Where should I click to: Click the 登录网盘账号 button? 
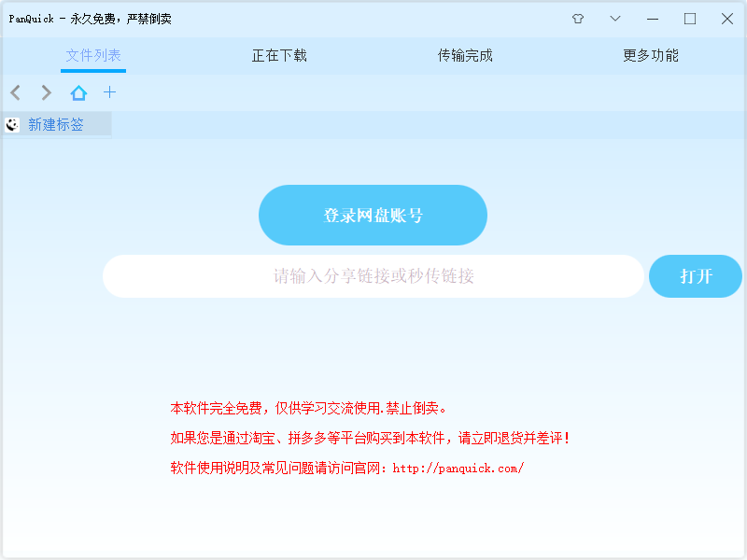click(x=373, y=216)
